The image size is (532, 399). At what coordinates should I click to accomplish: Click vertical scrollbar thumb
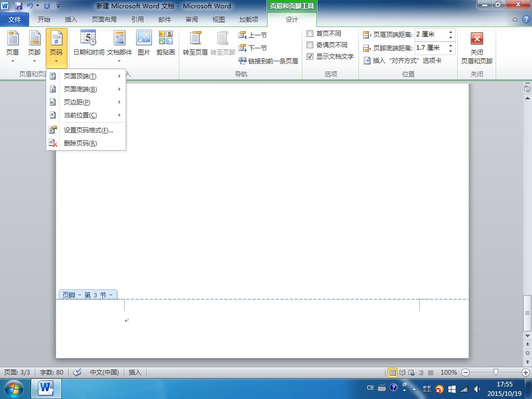pyautogui.click(x=527, y=313)
